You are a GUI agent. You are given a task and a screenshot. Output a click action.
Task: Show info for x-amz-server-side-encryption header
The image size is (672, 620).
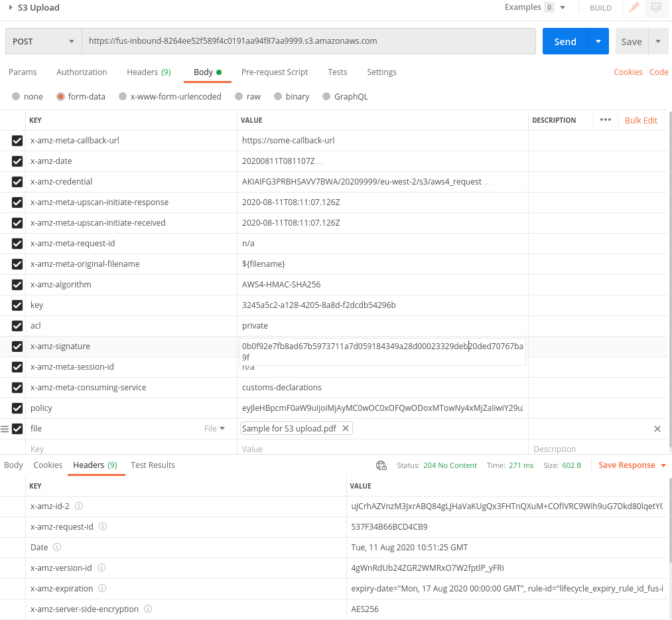[148, 609]
